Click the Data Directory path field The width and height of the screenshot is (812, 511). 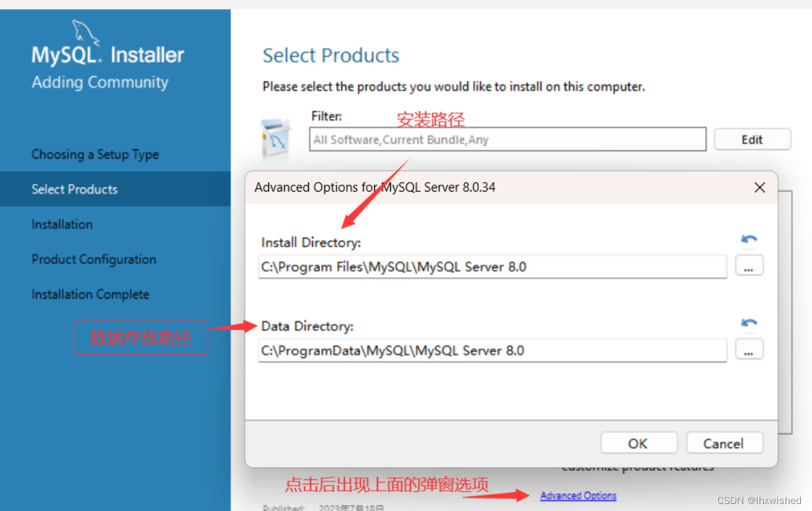[x=493, y=350]
